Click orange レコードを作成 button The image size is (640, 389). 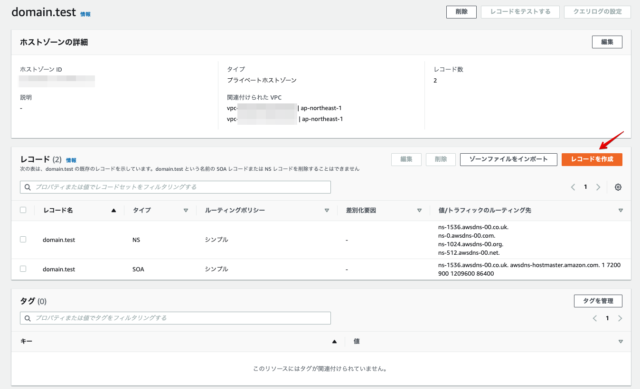pyautogui.click(x=592, y=159)
